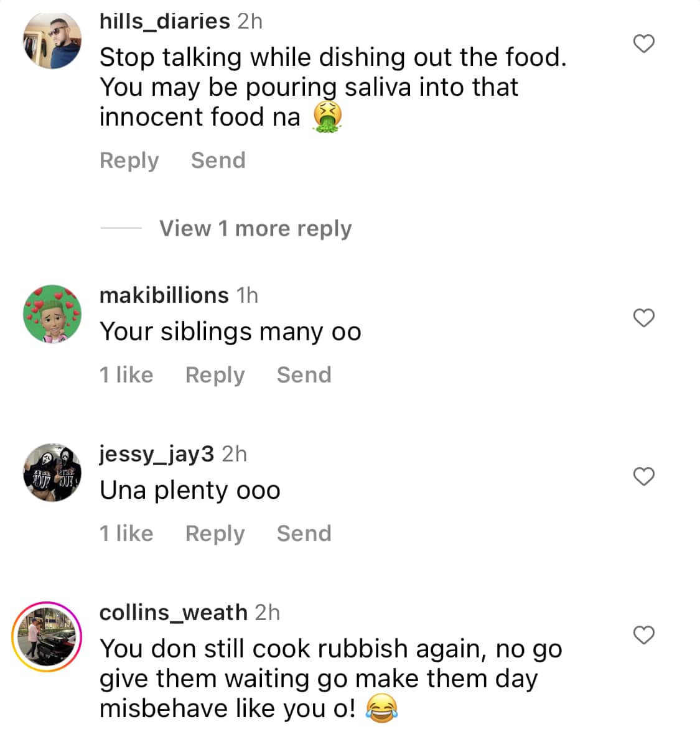Open collins_weath username profile
The image size is (700, 737).
pos(173,613)
